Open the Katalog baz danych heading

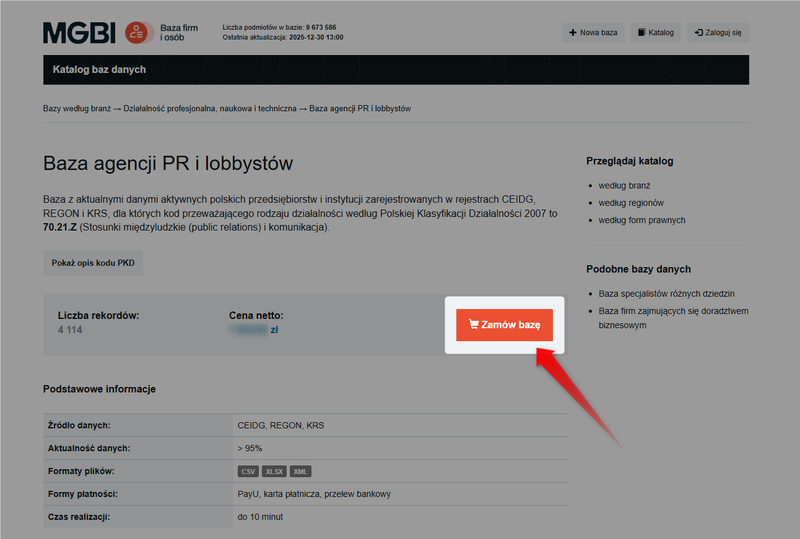99,70
